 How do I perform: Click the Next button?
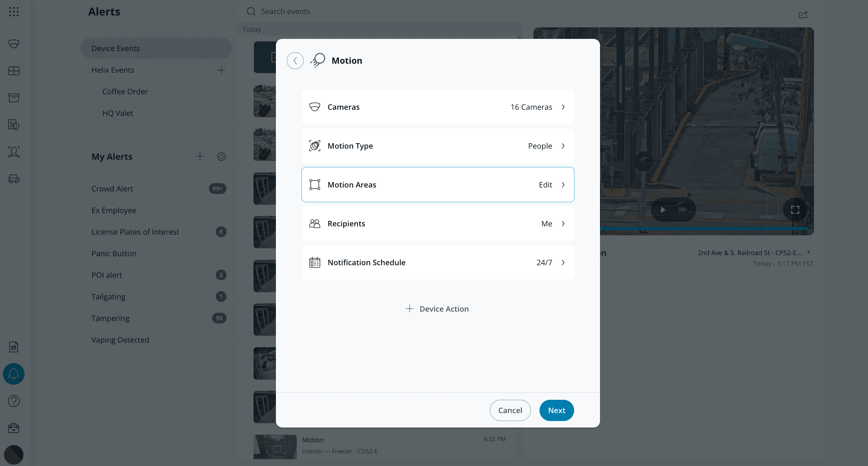[x=556, y=410]
